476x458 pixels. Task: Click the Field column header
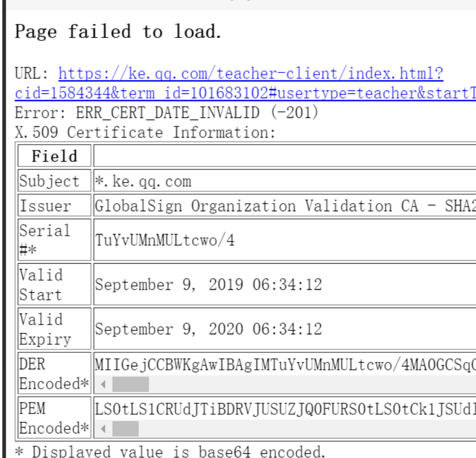[55, 156]
